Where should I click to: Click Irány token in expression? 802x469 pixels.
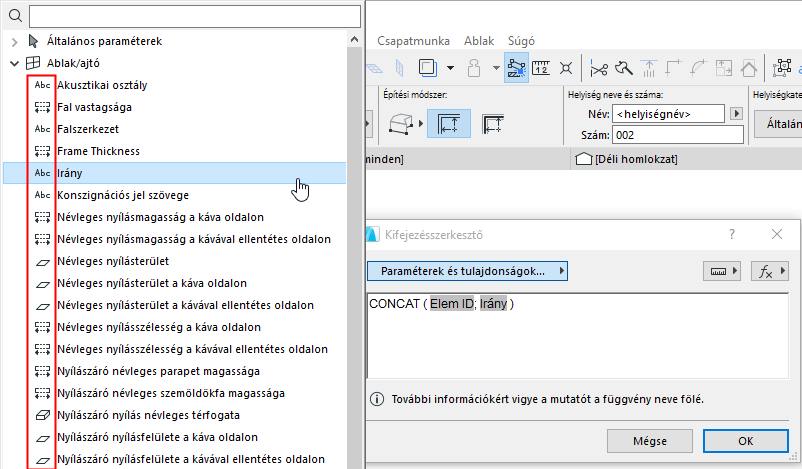point(493,304)
